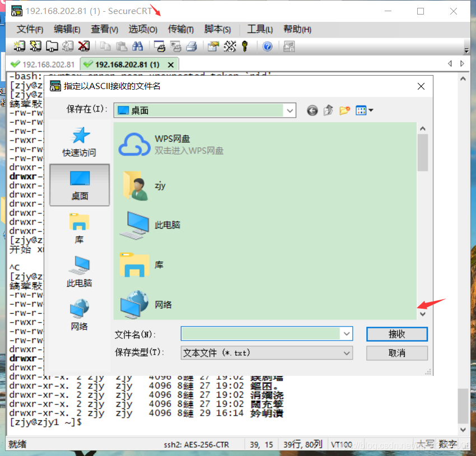Click the Reconnect toolbar icon
The height and width of the screenshot is (456, 476).
coord(68,46)
